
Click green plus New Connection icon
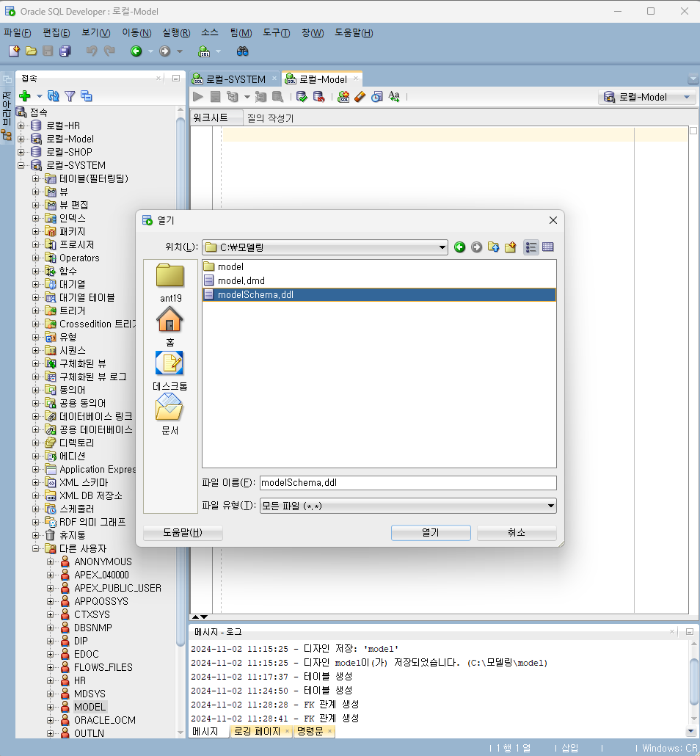click(x=25, y=96)
